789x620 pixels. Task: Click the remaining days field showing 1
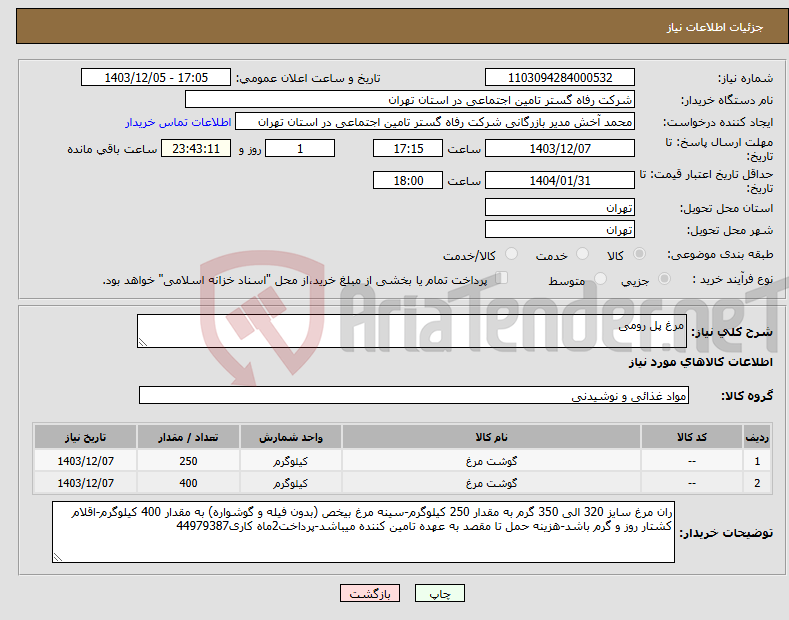pyautogui.click(x=300, y=148)
